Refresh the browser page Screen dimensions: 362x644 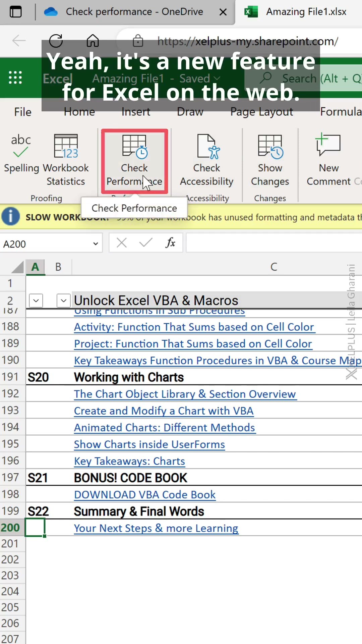[56, 41]
